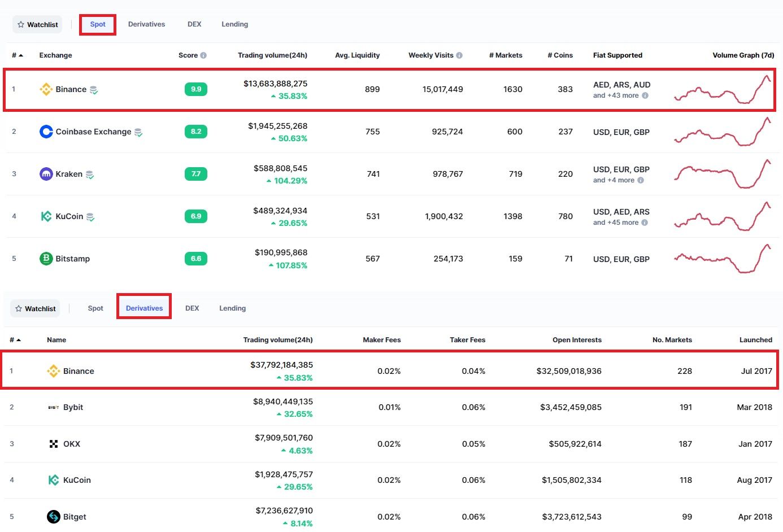The width and height of the screenshot is (783, 532).
Task: Click the Kraken purple logo icon
Action: click(x=46, y=174)
